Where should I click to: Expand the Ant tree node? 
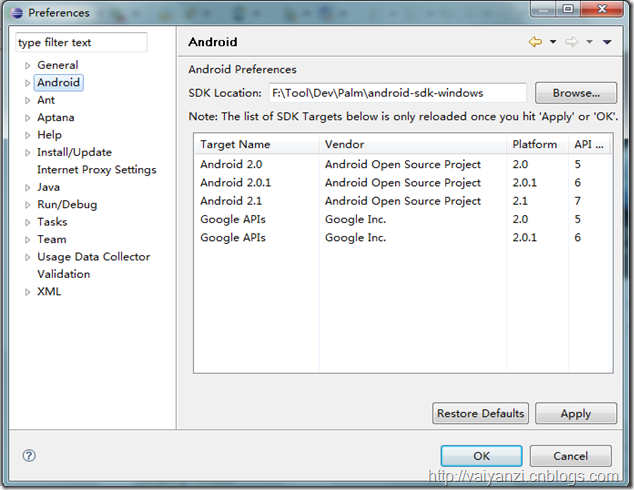[x=27, y=100]
